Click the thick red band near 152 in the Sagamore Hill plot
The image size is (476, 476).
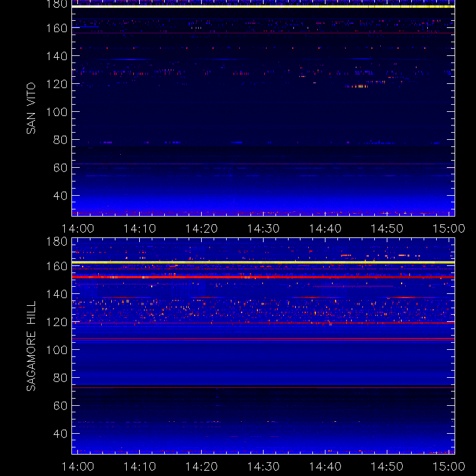(263, 277)
